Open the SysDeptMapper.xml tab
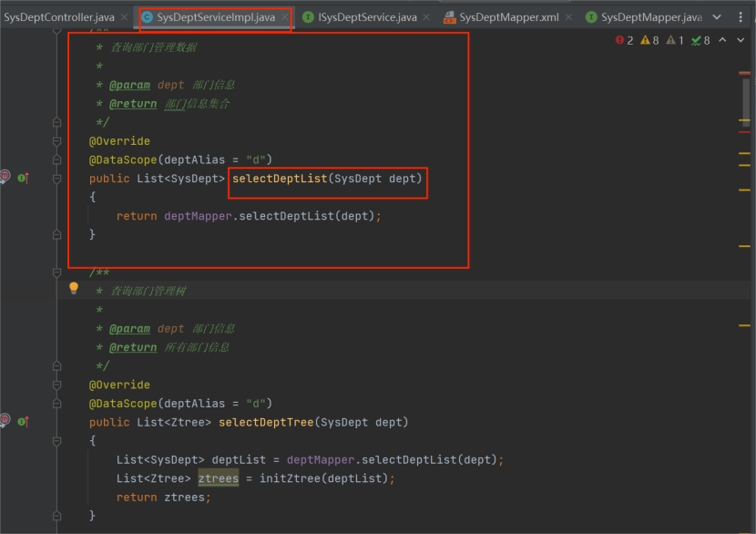Screen dimensions: 756x534 [508, 17]
